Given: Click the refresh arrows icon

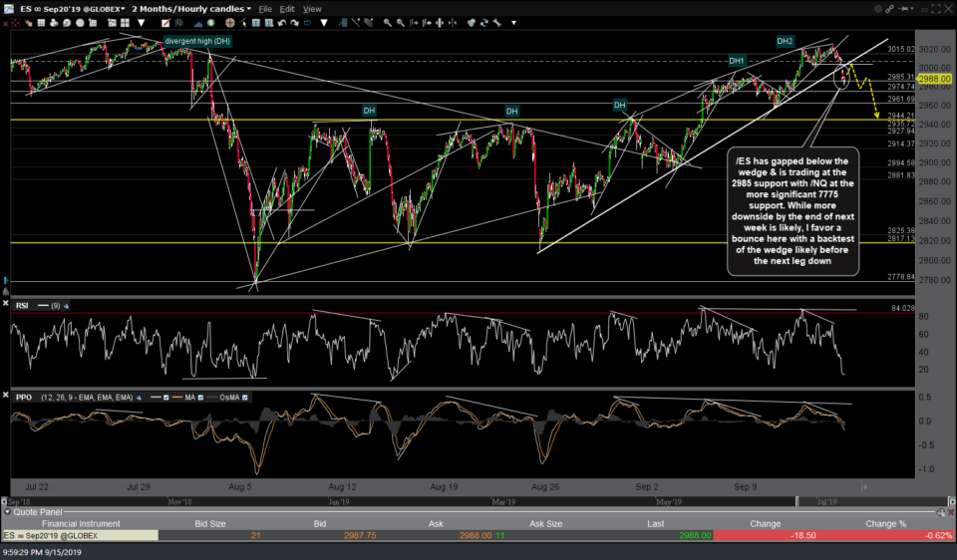Looking at the screenshot, I should coord(484,23).
